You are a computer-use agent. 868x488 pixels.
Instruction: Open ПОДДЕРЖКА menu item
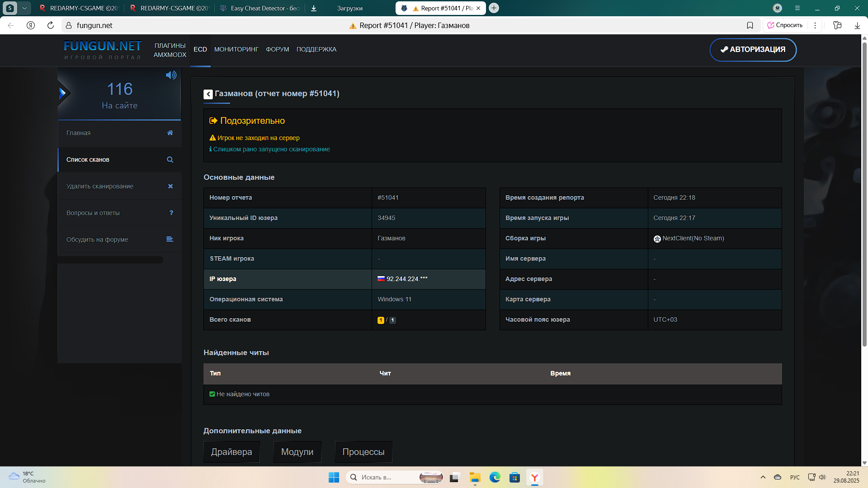[x=316, y=49]
